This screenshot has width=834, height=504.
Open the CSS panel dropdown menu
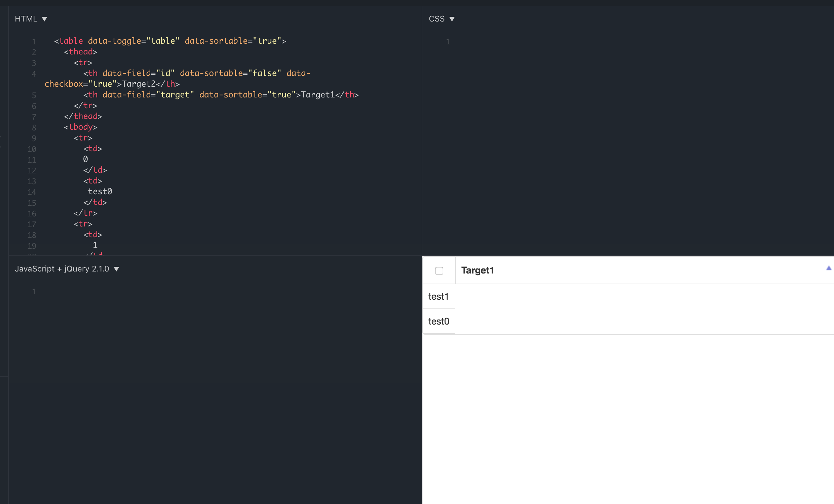(x=453, y=19)
